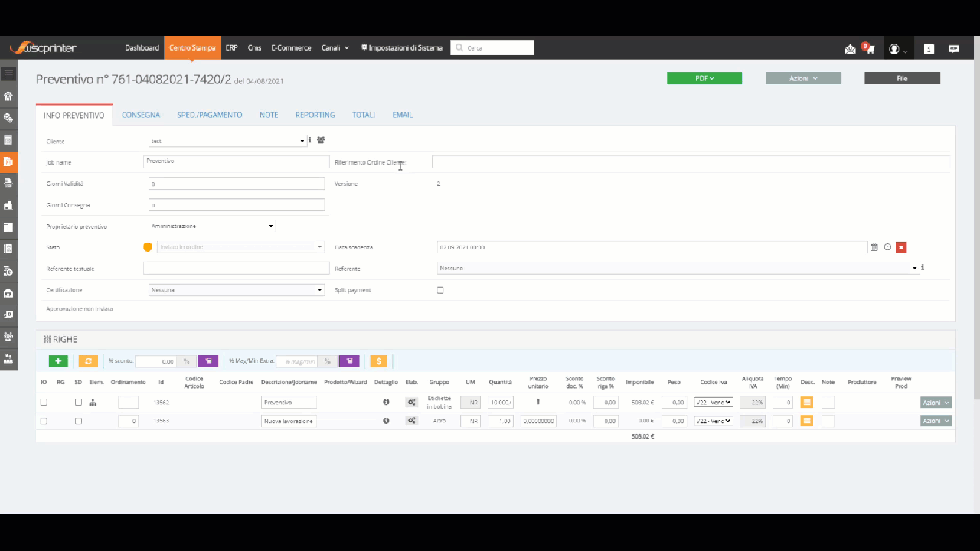Open the Certificazione dropdown
This screenshot has height=551, width=980.
point(237,290)
